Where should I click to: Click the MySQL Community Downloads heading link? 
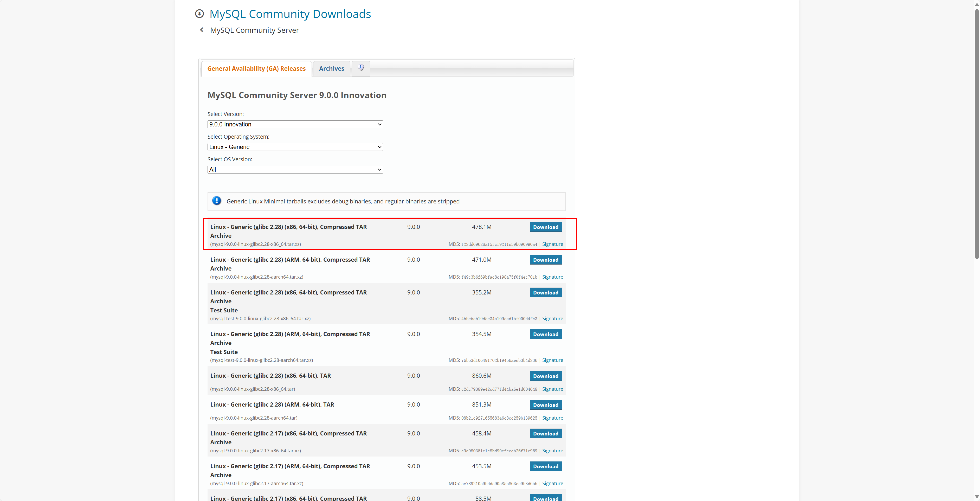pyautogui.click(x=290, y=14)
